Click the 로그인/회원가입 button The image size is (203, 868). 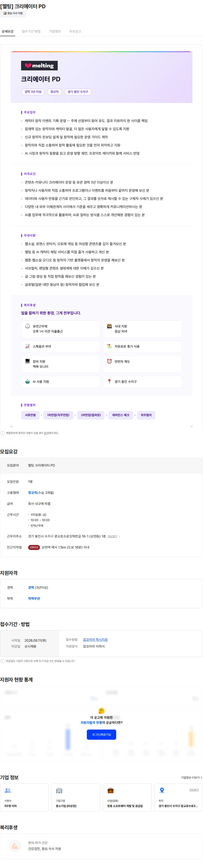click(x=101, y=735)
